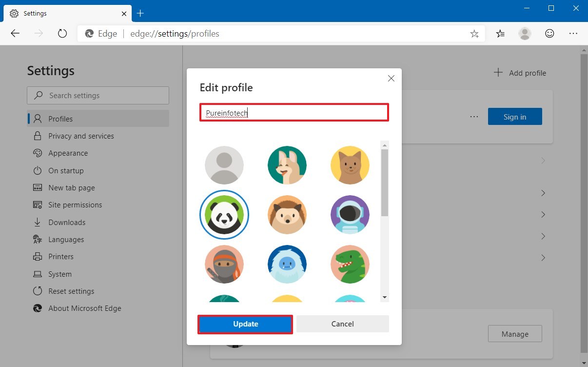588x367 pixels.
Task: Click the Update button
Action: click(245, 324)
